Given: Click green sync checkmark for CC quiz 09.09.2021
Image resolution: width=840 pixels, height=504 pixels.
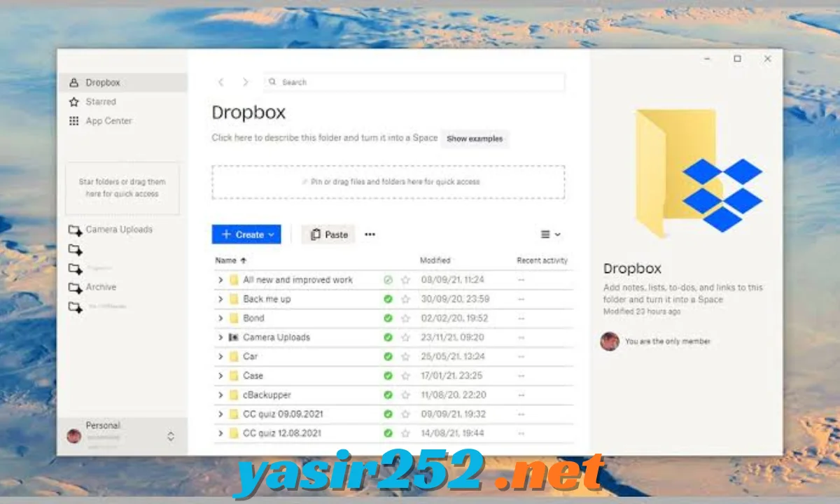Looking at the screenshot, I should pos(388,414).
